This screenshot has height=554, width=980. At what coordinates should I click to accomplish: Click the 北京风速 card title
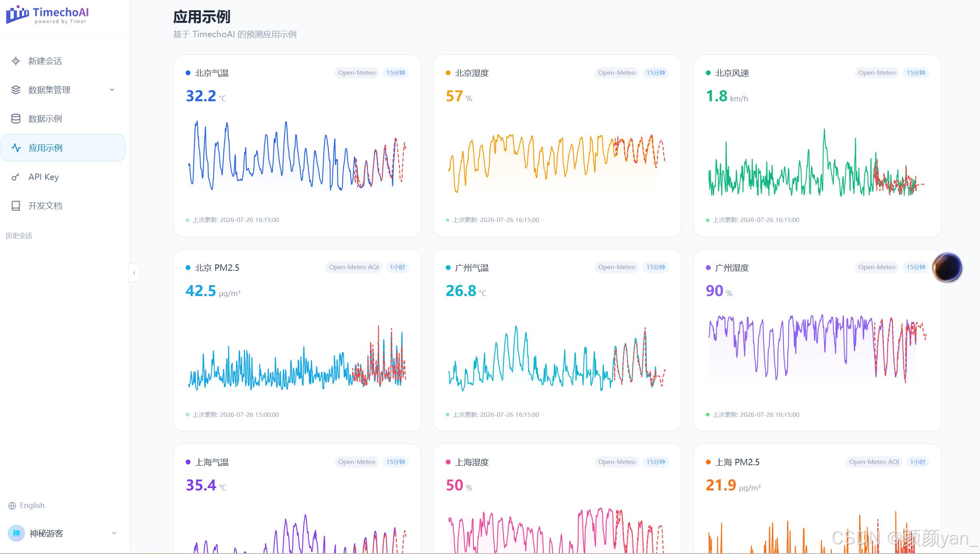pyautogui.click(x=732, y=73)
